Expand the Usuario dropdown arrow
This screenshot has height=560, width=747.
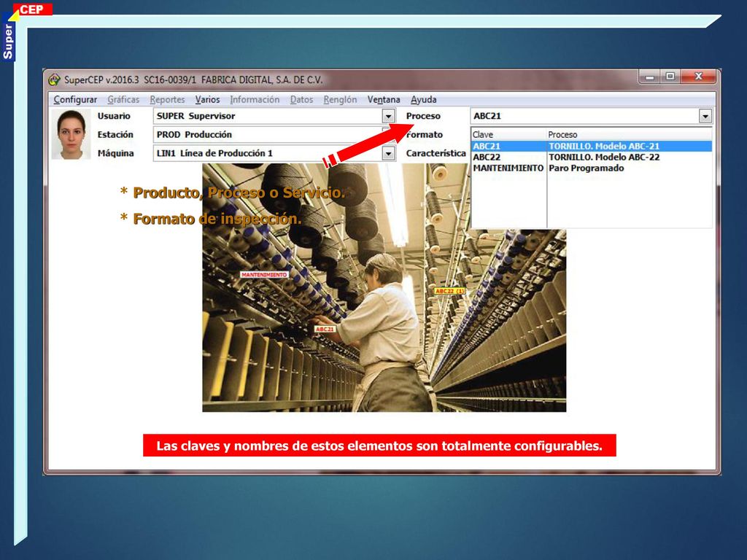(388, 116)
